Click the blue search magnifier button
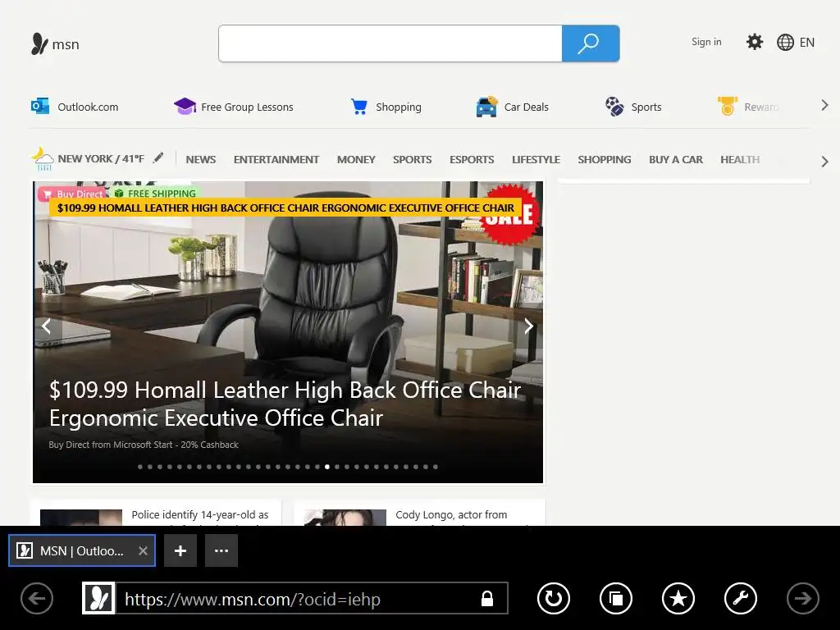 click(x=591, y=43)
